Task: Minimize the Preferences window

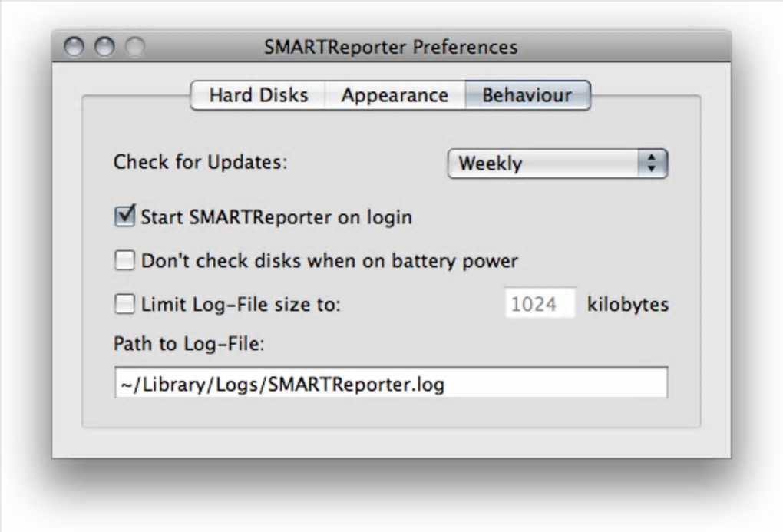Action: click(104, 47)
